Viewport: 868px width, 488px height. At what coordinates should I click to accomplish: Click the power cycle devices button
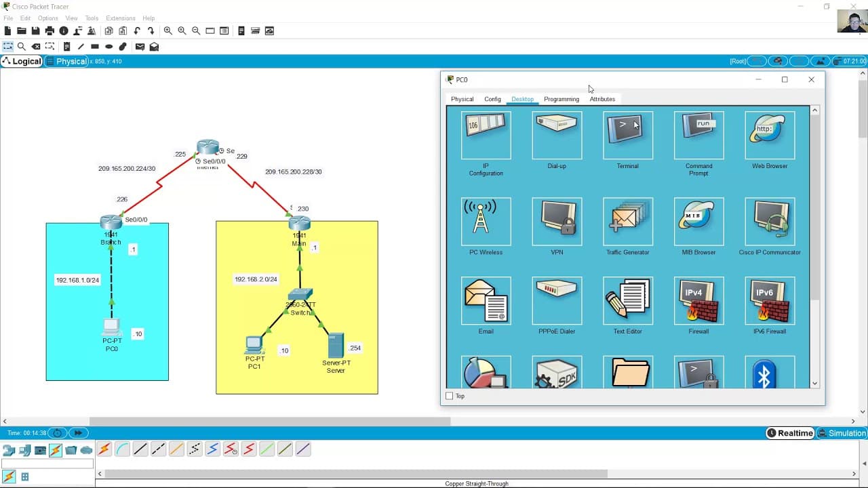(x=58, y=433)
